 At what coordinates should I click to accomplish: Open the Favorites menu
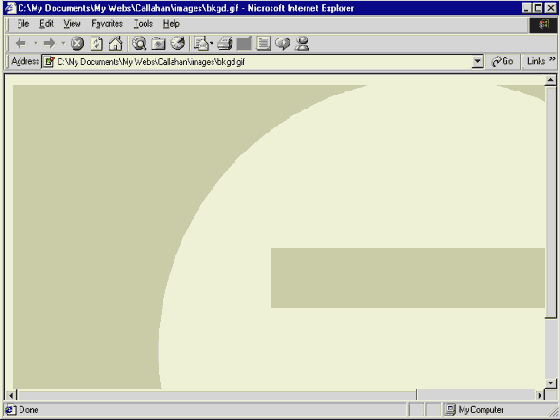pos(107,24)
